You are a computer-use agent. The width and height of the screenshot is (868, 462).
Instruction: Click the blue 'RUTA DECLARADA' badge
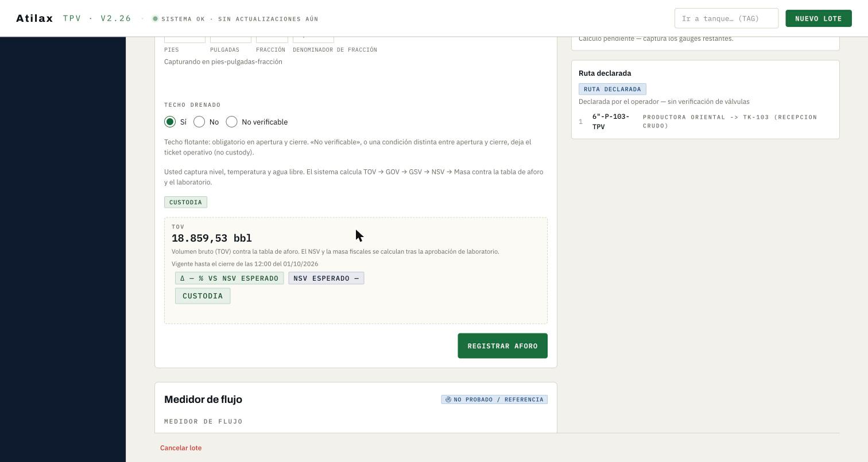[x=613, y=89]
